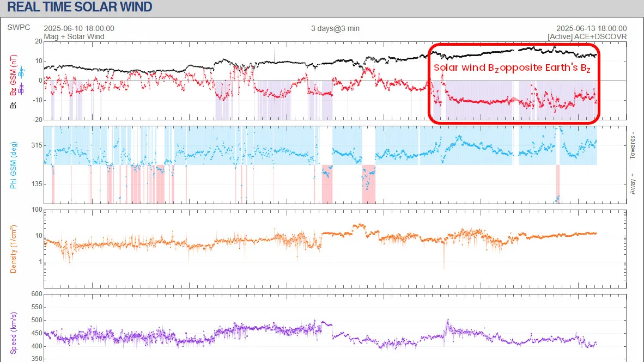Screen dimensions: 644x362
Task: Click the '3 days@3 min' range label
Action: 335,28
